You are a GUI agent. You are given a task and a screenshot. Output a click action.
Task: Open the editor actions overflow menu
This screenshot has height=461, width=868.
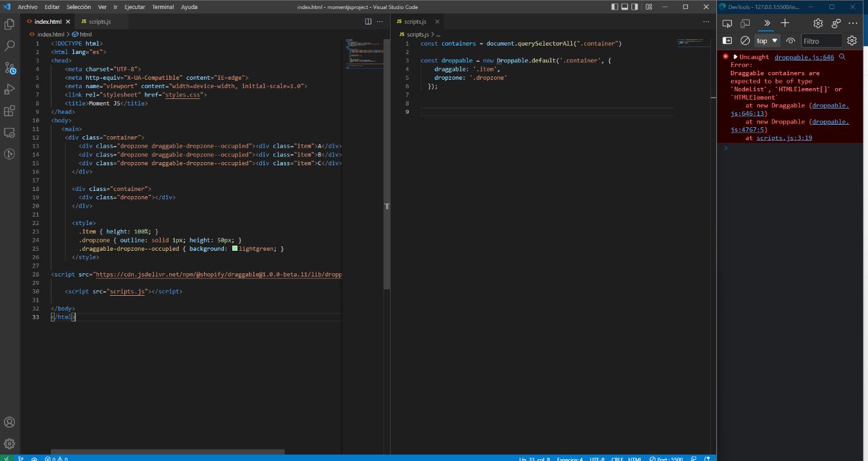(x=380, y=21)
